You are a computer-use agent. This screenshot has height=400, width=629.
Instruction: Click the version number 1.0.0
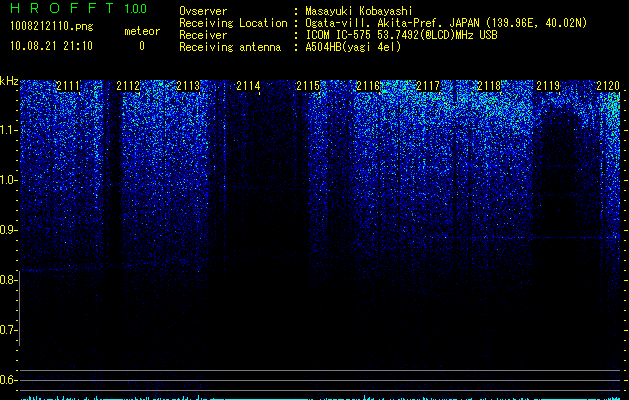136,8
